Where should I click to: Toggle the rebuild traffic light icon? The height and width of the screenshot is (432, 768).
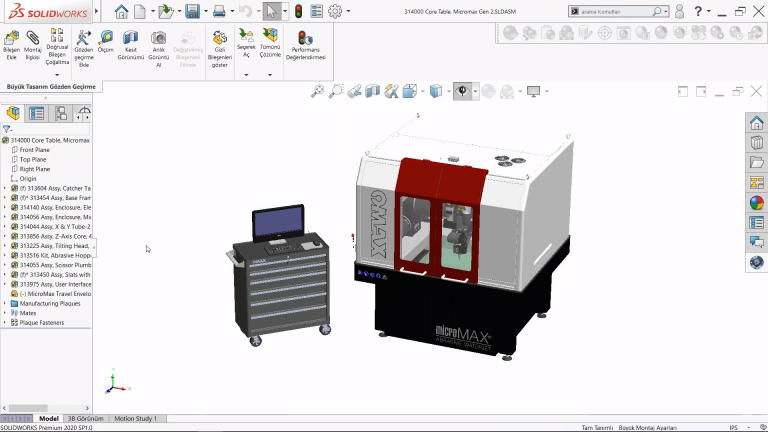point(298,11)
